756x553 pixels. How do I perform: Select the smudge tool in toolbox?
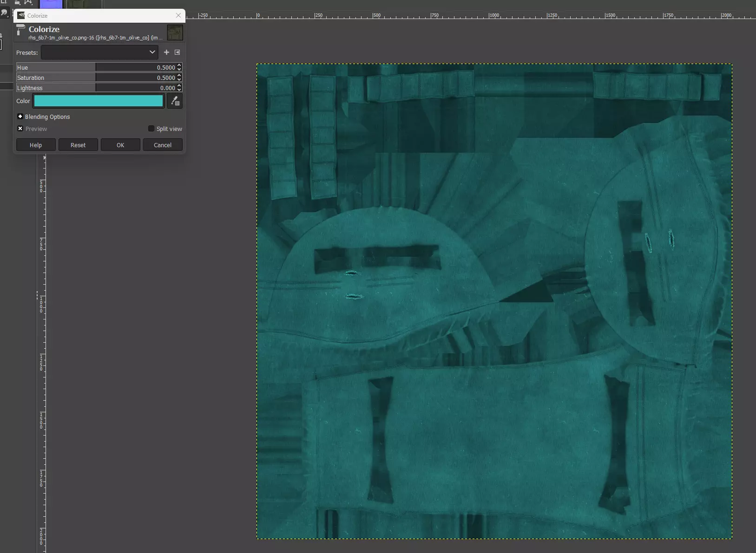pyautogui.click(x=5, y=13)
